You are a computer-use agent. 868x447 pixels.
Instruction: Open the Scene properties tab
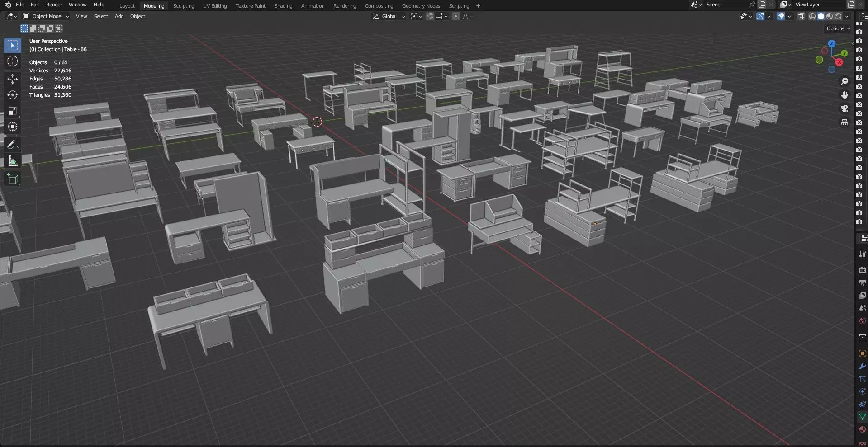[x=862, y=308]
